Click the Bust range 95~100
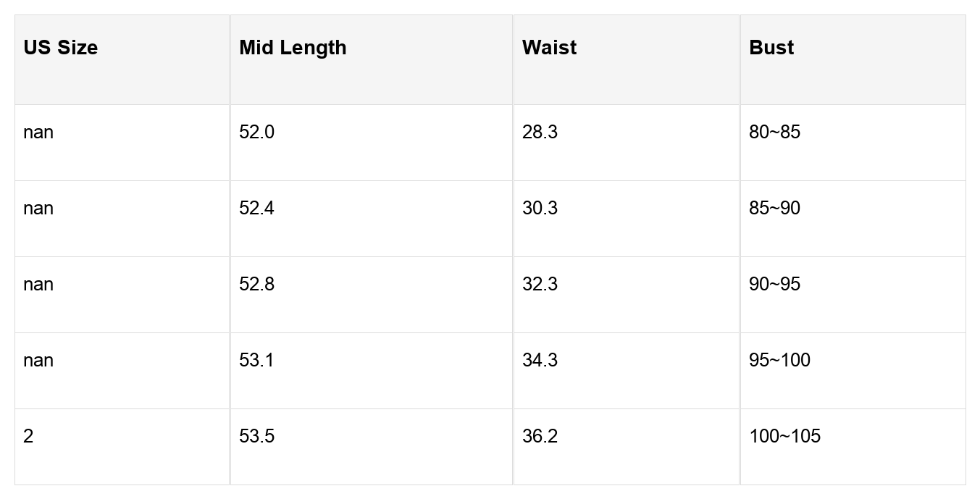Screen dimensions: 980x499 [x=779, y=361]
